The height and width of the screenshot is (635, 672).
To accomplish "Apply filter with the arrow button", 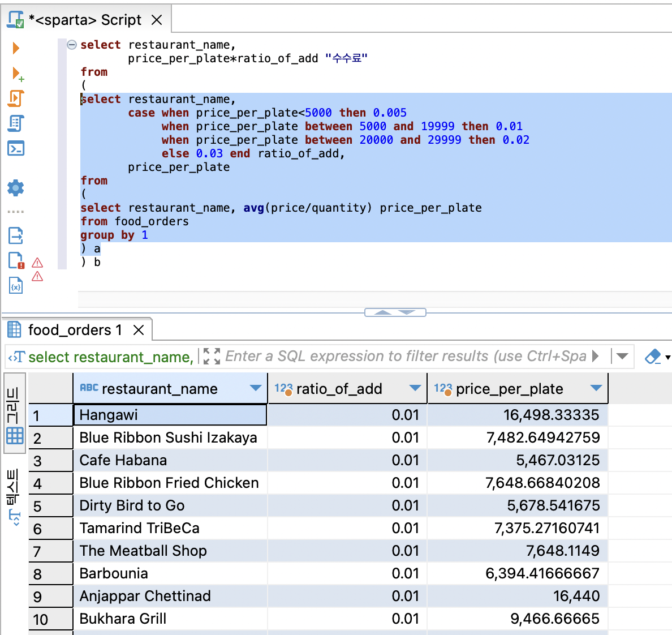I will coord(595,356).
